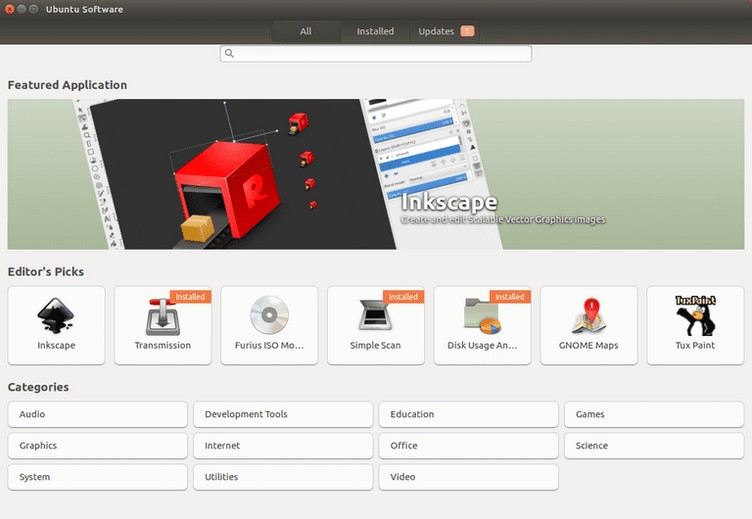Image resolution: width=752 pixels, height=519 pixels.
Task: Focus the application search field
Action: coord(376,54)
